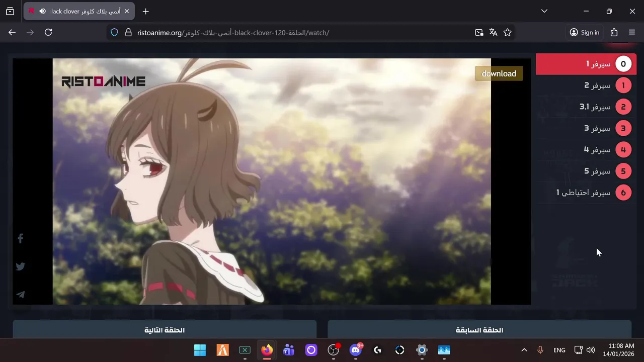Select سيرفر 2 server option
This screenshot has width=644, height=362.
coord(586,85)
